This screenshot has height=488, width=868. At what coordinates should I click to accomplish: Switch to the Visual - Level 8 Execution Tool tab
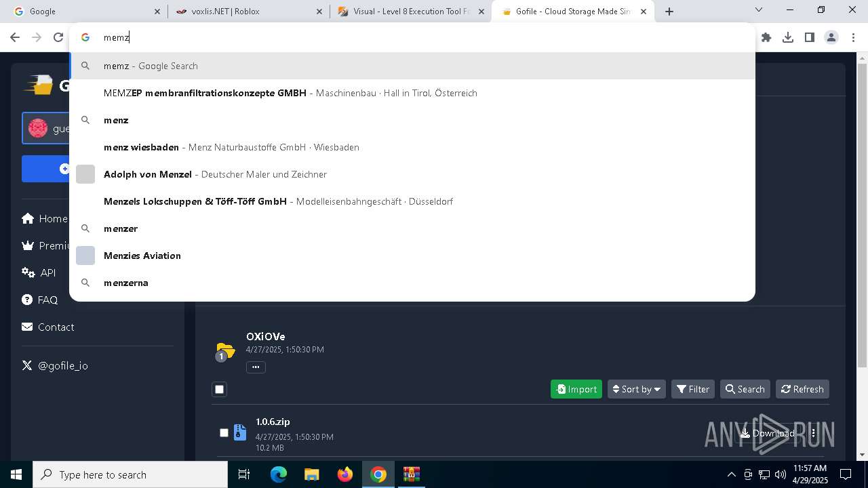tap(411, 12)
